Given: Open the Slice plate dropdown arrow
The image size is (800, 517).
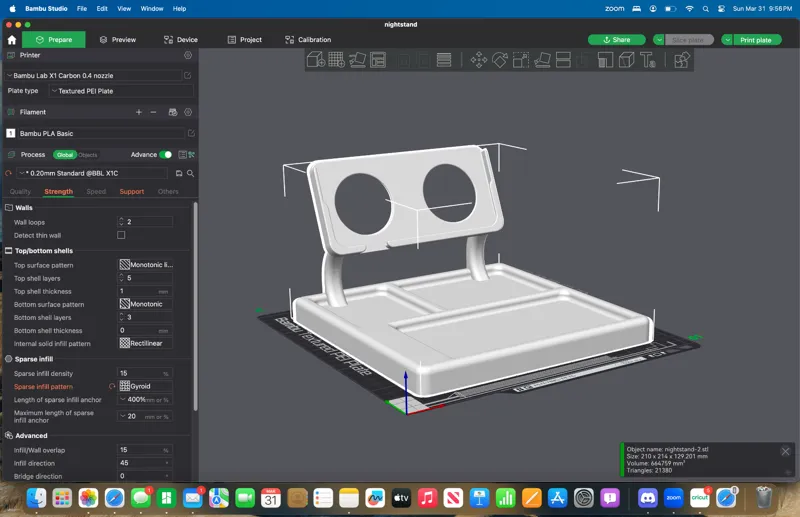Looking at the screenshot, I should click(x=659, y=40).
